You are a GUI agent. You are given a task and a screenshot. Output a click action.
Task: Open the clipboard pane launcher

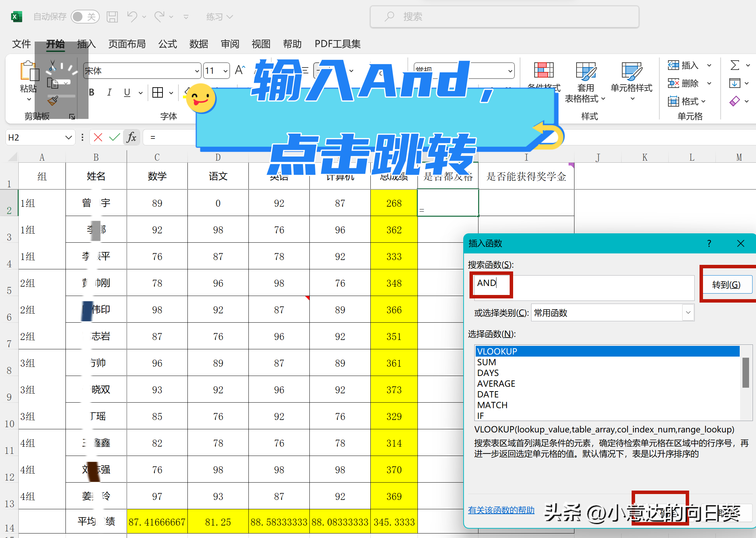(x=72, y=117)
